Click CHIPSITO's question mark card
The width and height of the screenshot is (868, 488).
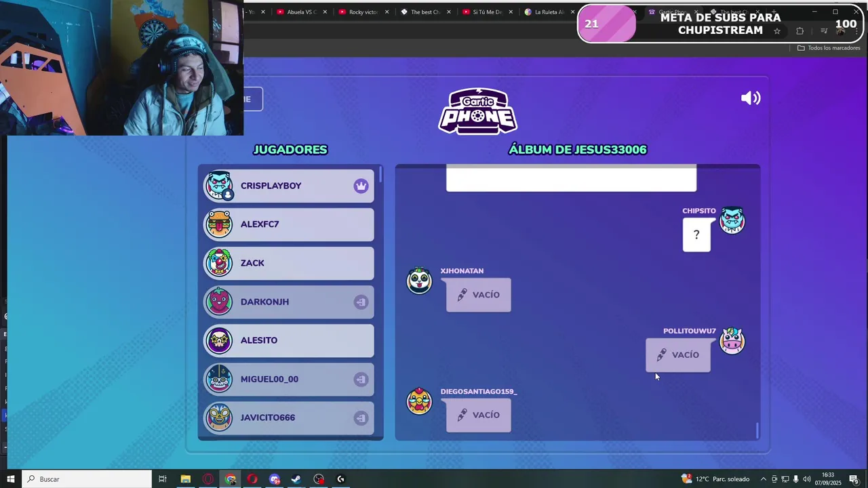[696, 235]
